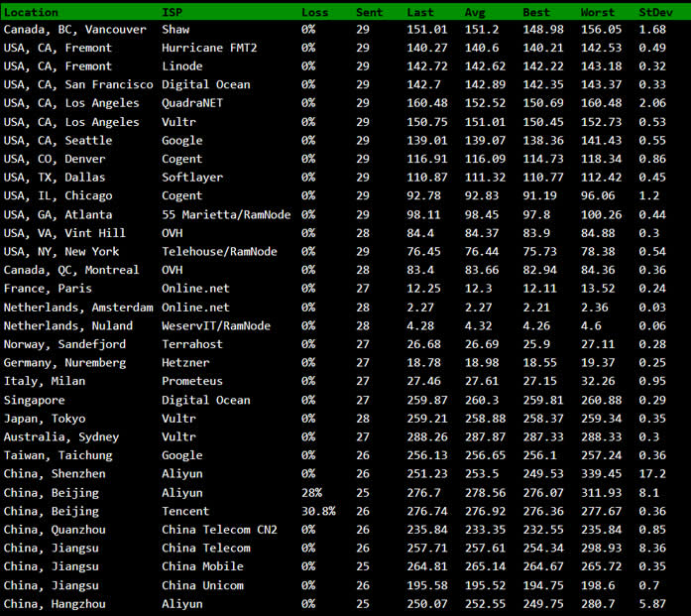Viewport: 691px width, 616px height.
Task: Select the Canada, BC, Vancouver location
Action: coord(75,30)
